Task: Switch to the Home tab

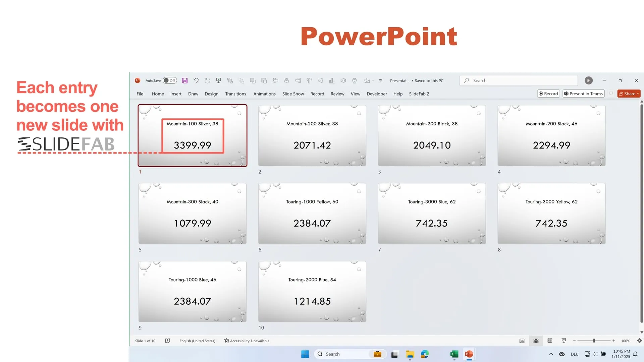Action: pyautogui.click(x=158, y=94)
